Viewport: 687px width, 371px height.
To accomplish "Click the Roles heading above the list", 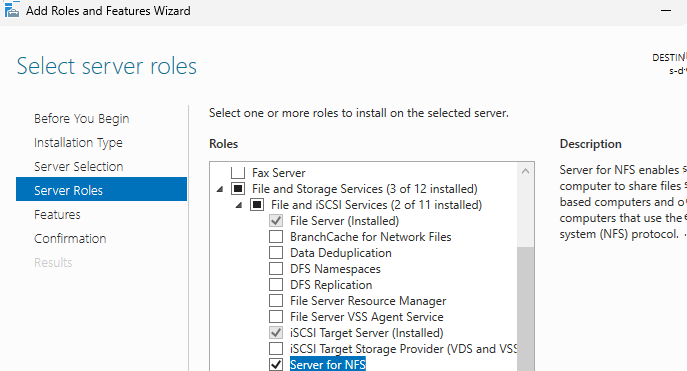I will coord(223,144).
